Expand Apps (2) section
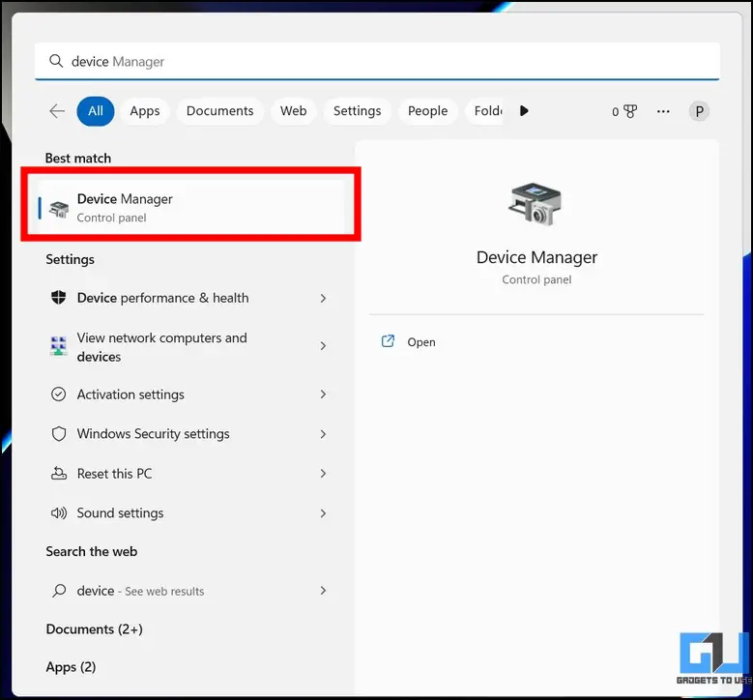The height and width of the screenshot is (700, 753). [71, 667]
